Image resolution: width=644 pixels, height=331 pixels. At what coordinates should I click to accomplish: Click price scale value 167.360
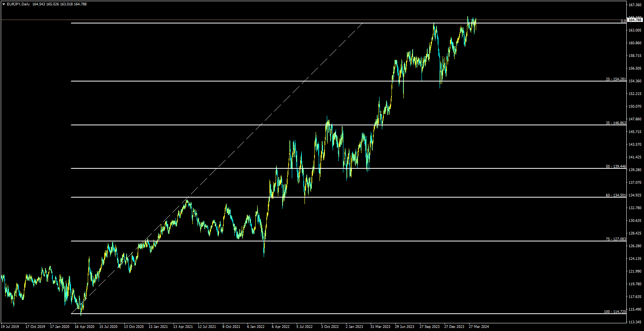[635, 5]
